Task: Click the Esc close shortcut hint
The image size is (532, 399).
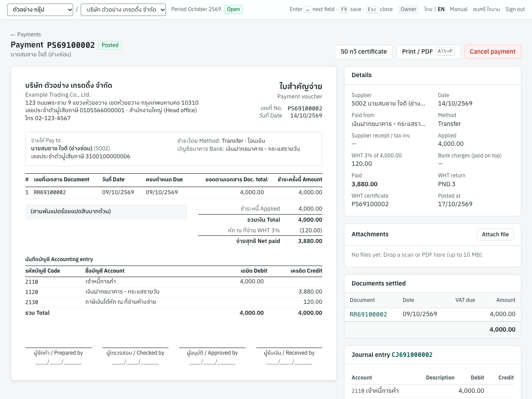Action: coord(372,9)
